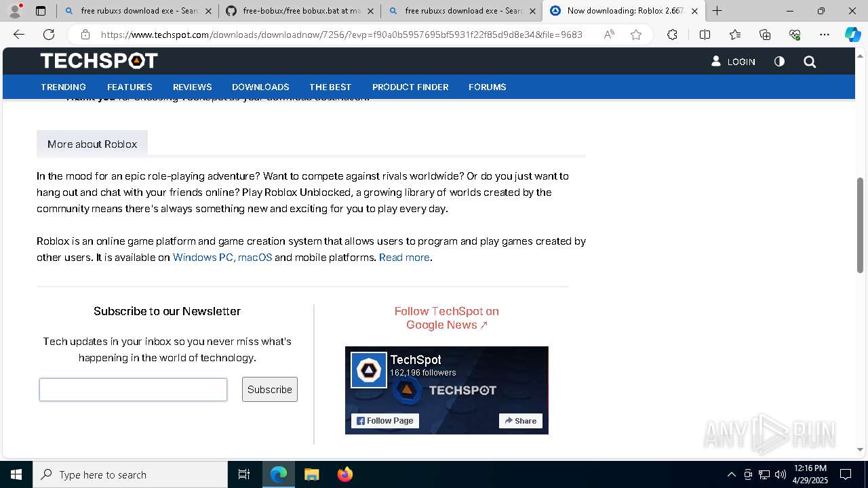868x488 pixels.
Task: Click the page vertical scrollbar thumb
Action: 860,225
